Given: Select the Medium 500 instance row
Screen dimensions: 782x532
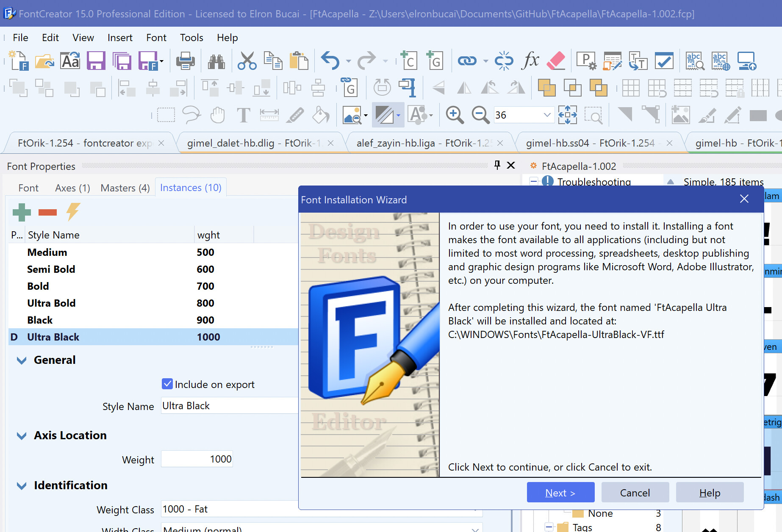Looking at the screenshot, I should coord(153,252).
